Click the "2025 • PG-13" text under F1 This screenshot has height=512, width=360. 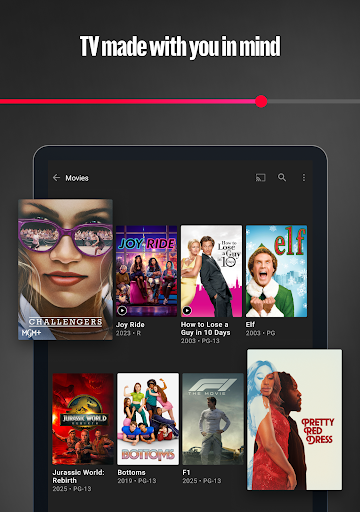tap(202, 481)
